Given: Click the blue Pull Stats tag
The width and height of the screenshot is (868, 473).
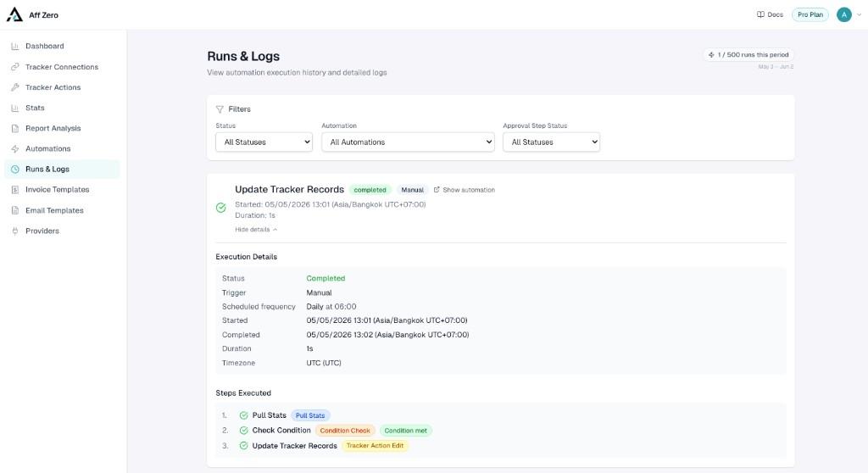Looking at the screenshot, I should [x=310, y=415].
